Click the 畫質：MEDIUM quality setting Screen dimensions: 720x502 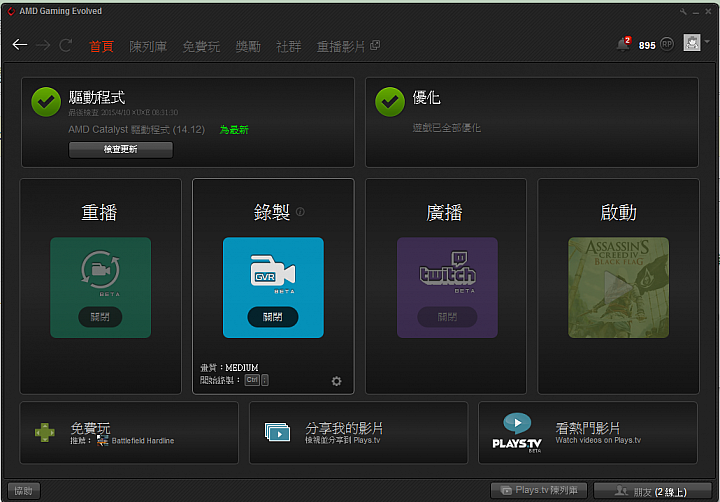pos(229,367)
